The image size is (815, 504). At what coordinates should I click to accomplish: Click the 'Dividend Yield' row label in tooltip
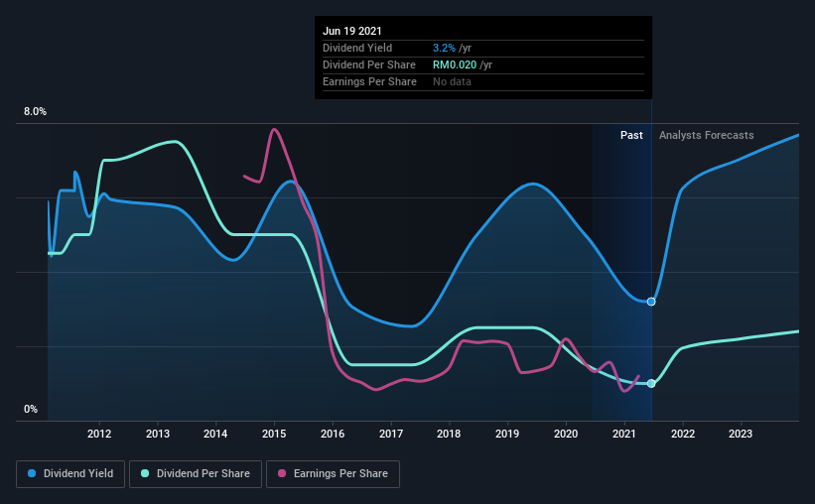tap(357, 48)
